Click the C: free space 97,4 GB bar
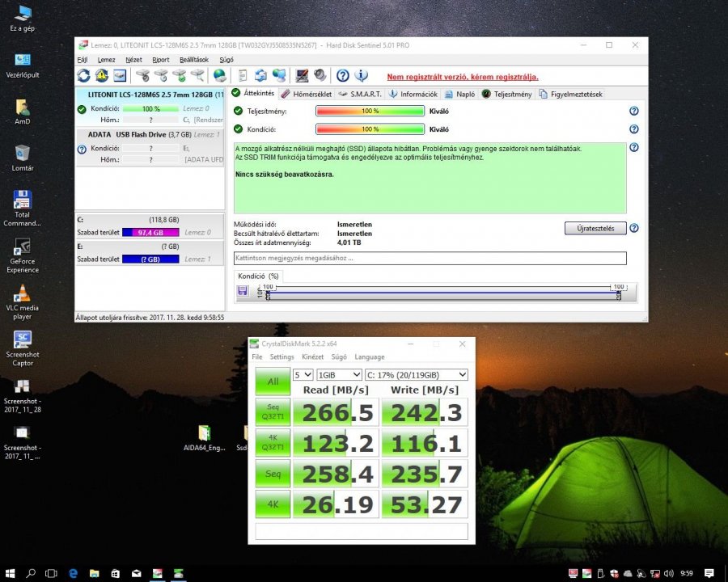Screen dimensions: 728x582 (150, 232)
